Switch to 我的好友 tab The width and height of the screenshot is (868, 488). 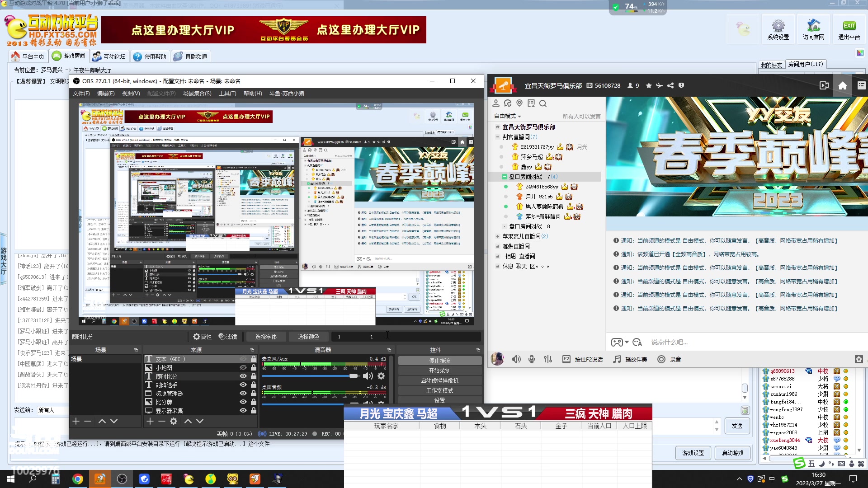pyautogui.click(x=771, y=65)
